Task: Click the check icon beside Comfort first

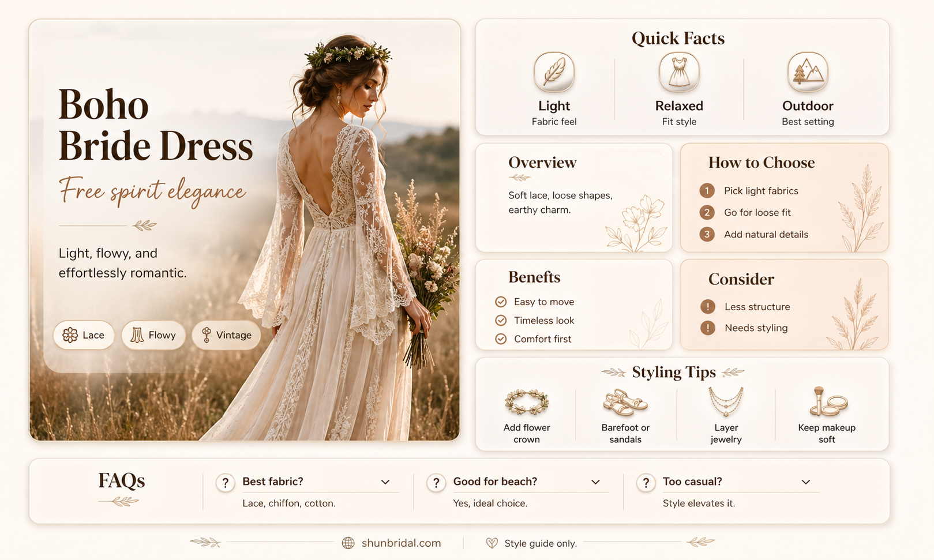Action: [x=501, y=339]
